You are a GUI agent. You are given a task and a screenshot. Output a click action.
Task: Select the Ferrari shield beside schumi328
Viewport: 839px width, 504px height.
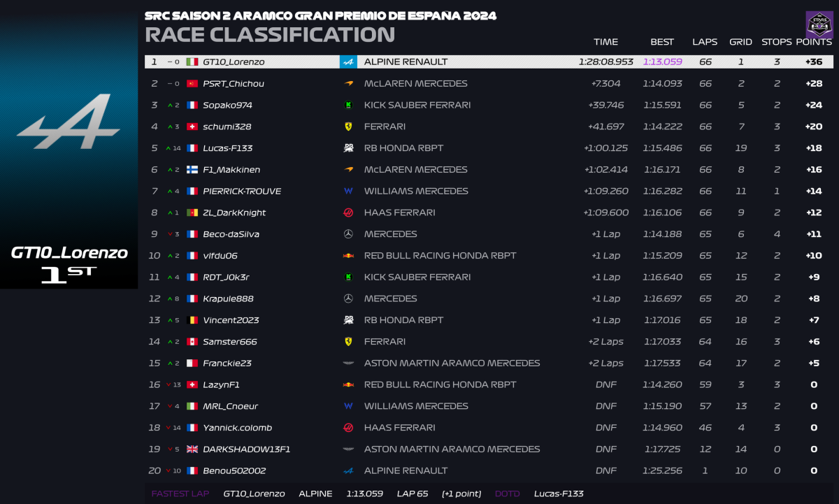348,127
